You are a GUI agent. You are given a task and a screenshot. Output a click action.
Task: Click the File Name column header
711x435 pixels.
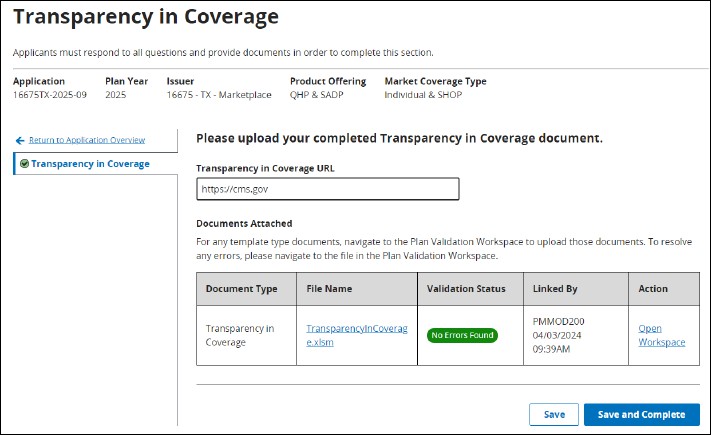[x=330, y=289]
